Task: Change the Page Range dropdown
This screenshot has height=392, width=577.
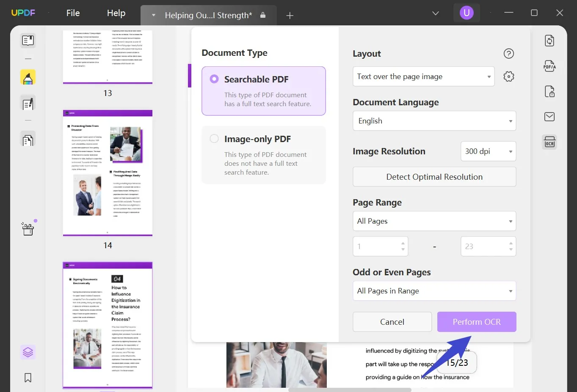Action: click(434, 221)
